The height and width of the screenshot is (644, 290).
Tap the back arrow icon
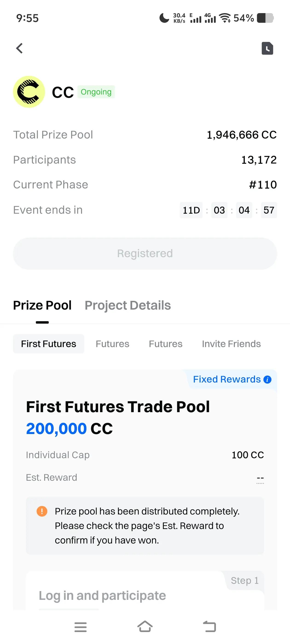20,48
